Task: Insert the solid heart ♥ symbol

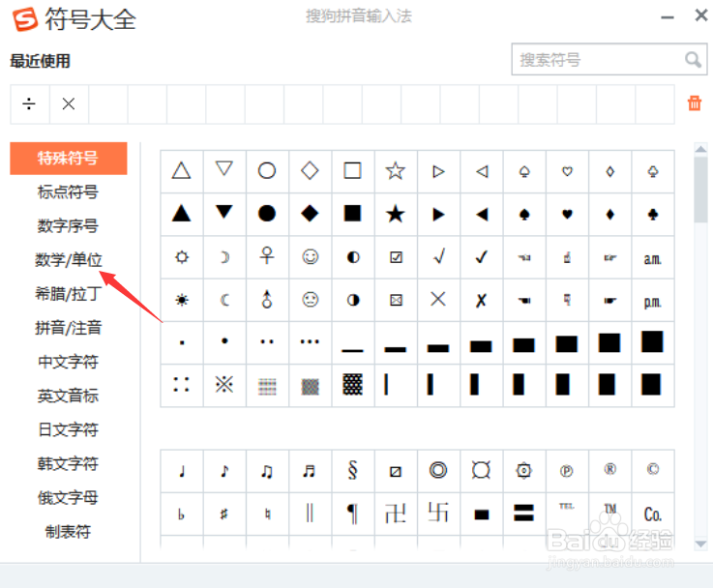Action: point(567,214)
